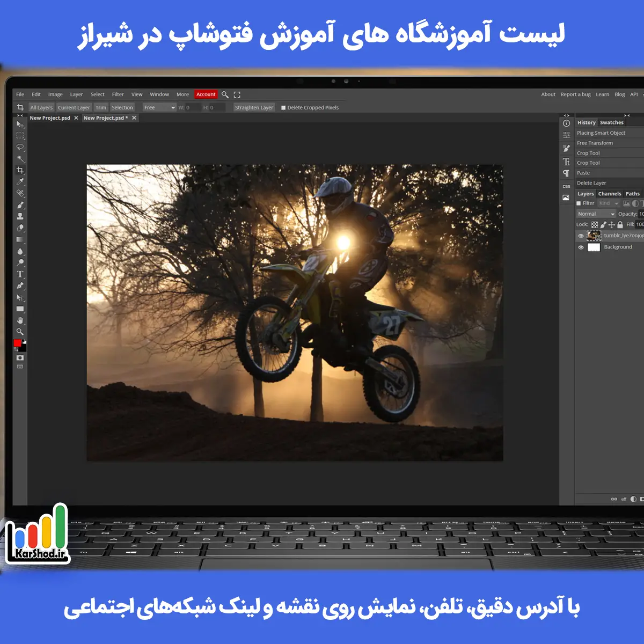Activate the Type tool
This screenshot has height=644, width=644.
click(x=20, y=274)
